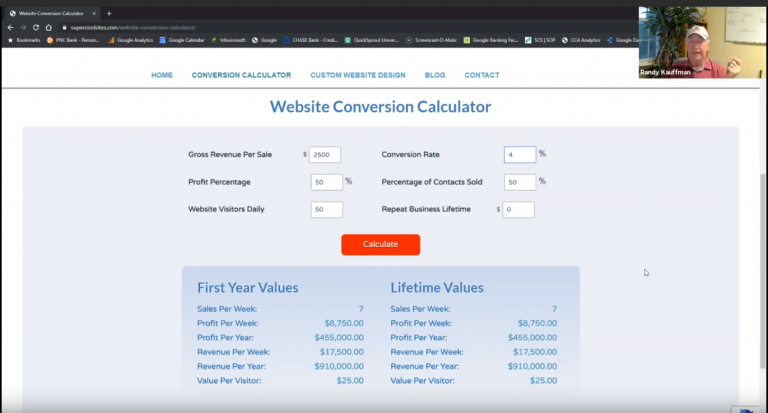Click the Conversion Rate label
This screenshot has height=413, width=768.
point(410,154)
